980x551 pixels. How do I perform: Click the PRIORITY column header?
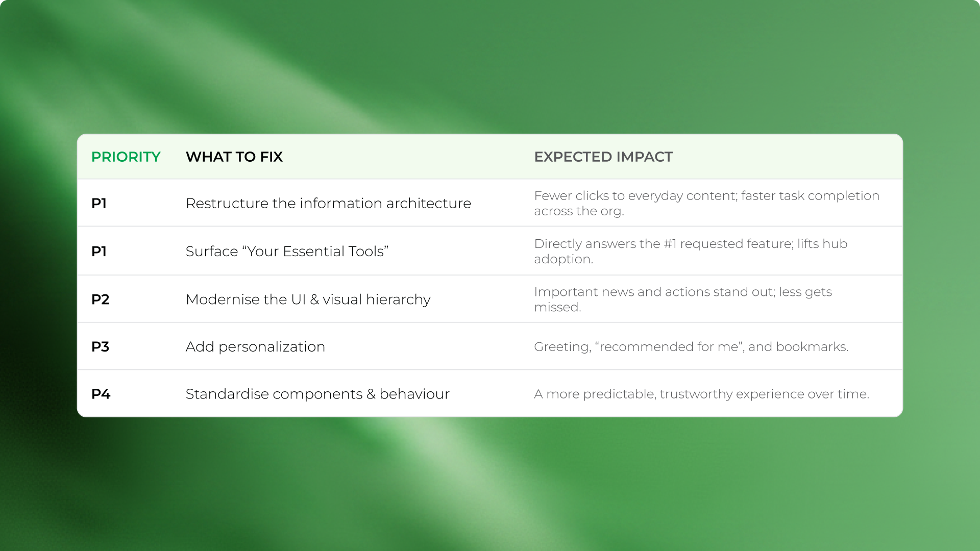(126, 157)
